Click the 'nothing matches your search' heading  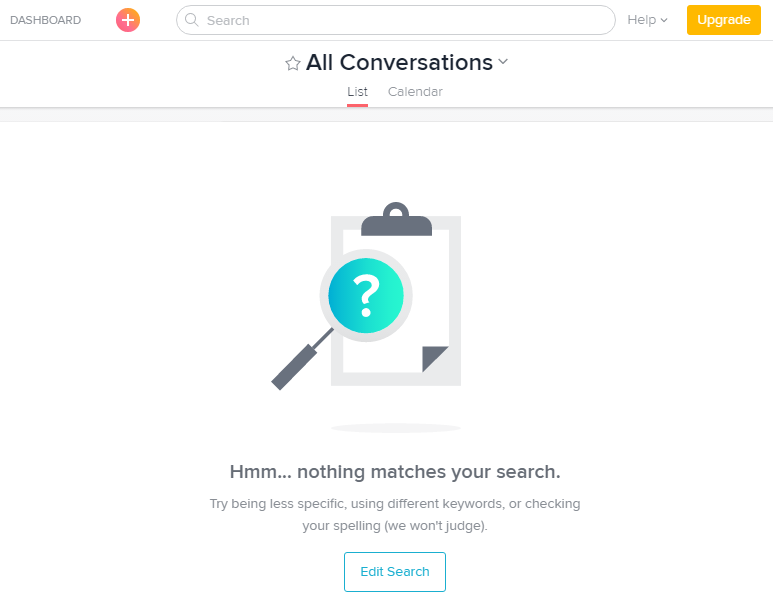click(395, 472)
